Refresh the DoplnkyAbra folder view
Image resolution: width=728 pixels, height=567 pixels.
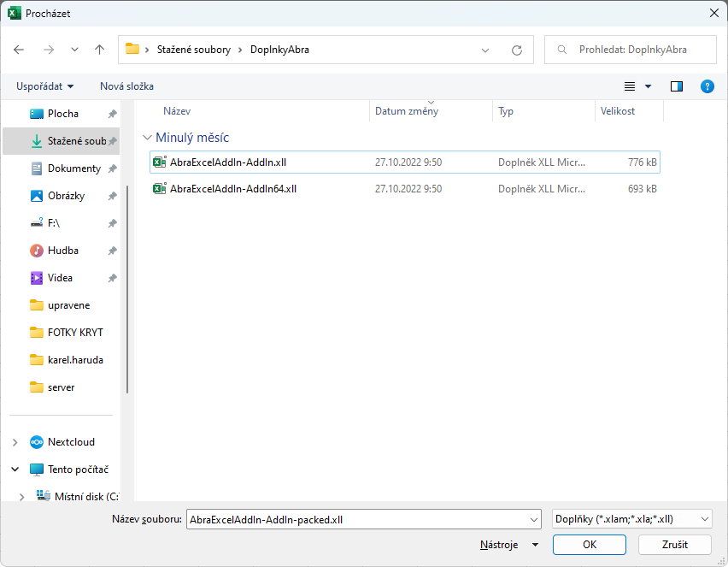(517, 50)
